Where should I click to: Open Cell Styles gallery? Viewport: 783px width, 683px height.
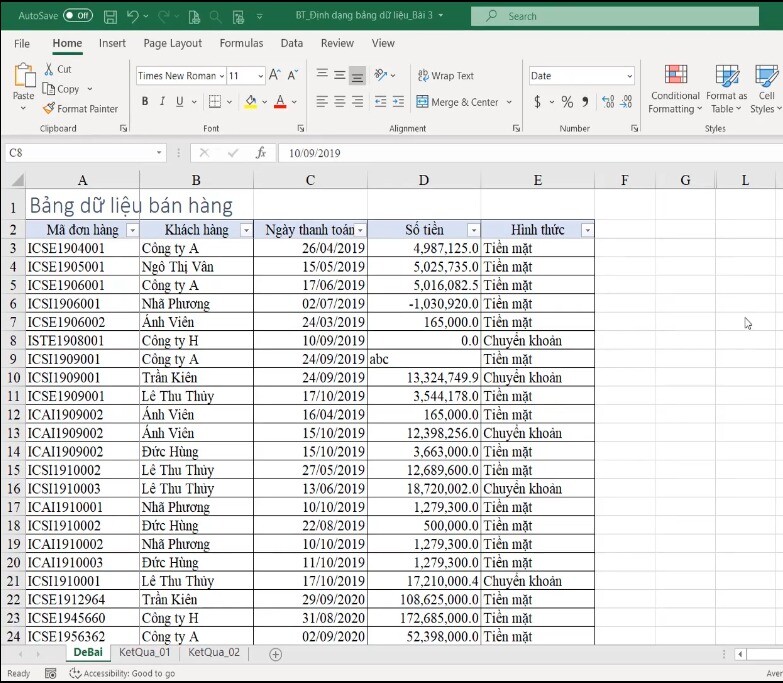tap(766, 89)
